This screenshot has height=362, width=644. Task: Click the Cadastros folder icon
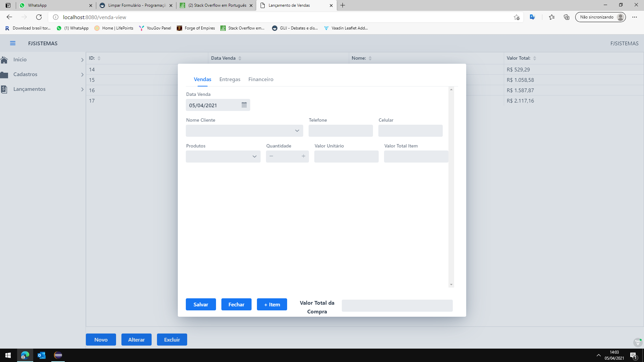click(4, 74)
